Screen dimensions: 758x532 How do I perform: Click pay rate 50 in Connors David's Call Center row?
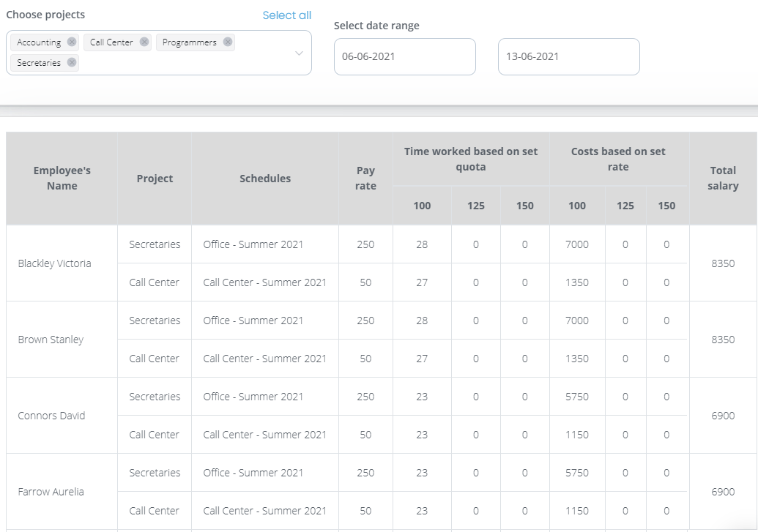tap(365, 435)
